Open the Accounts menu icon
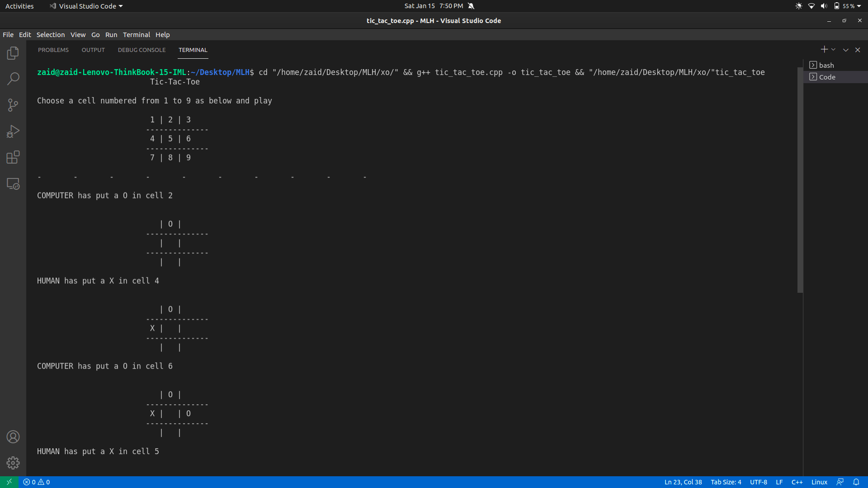This screenshot has height=488, width=868. point(13,437)
